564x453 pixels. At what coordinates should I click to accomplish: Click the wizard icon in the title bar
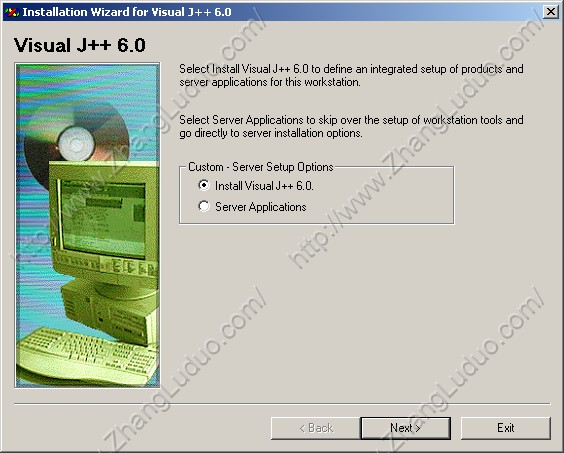click(x=12, y=12)
